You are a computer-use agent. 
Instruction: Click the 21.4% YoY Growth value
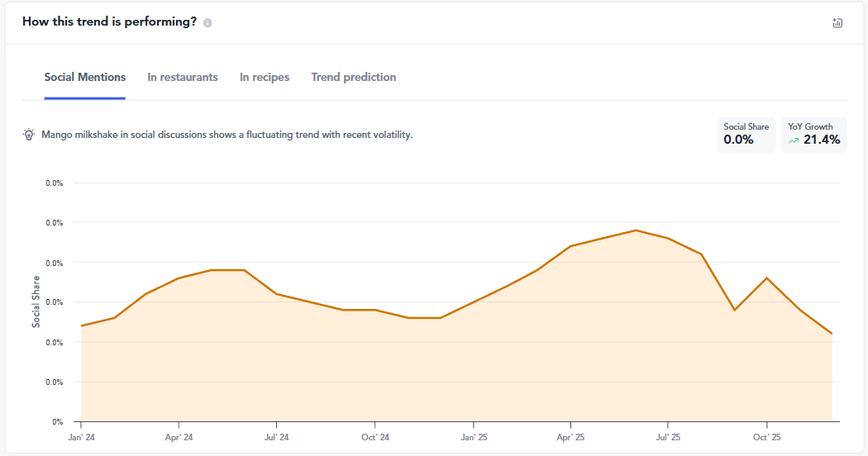tap(822, 140)
